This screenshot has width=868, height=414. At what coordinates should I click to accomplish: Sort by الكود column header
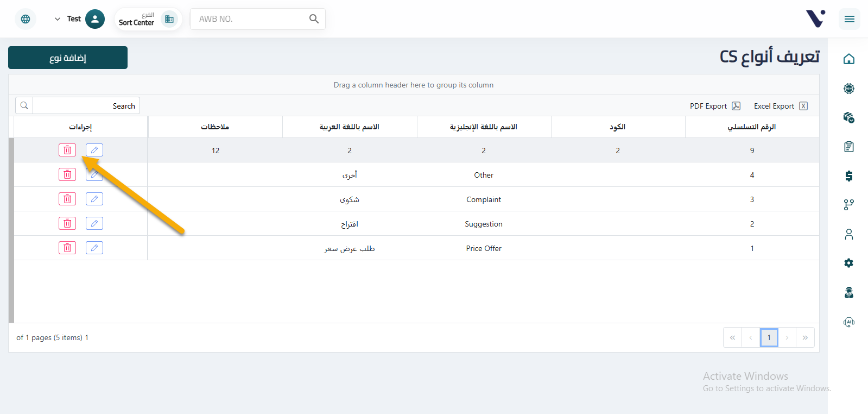click(618, 127)
